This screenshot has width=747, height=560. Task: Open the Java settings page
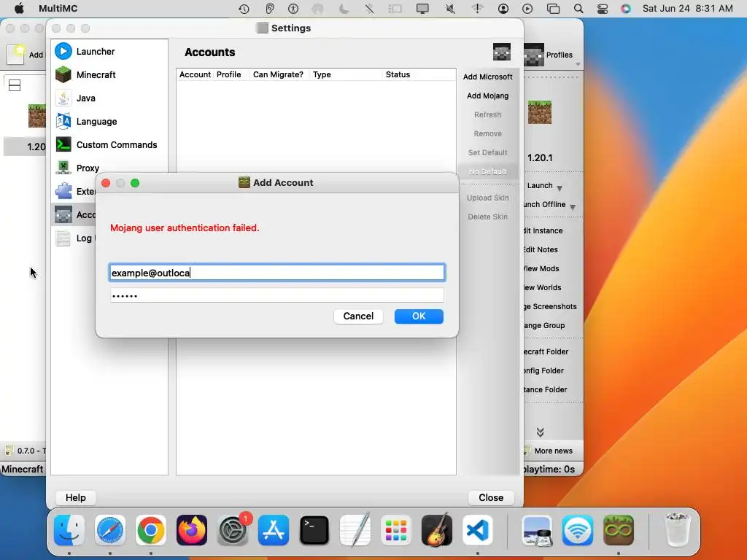tap(75, 98)
